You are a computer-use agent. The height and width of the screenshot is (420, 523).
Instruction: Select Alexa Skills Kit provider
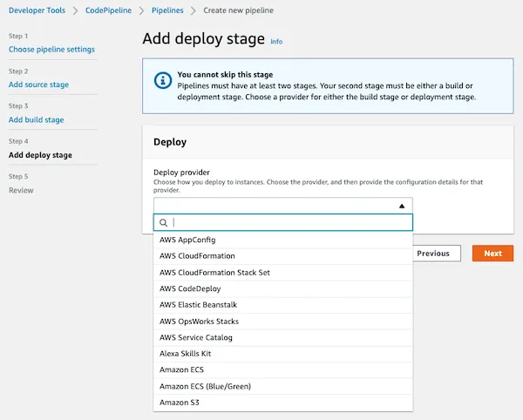click(282, 354)
